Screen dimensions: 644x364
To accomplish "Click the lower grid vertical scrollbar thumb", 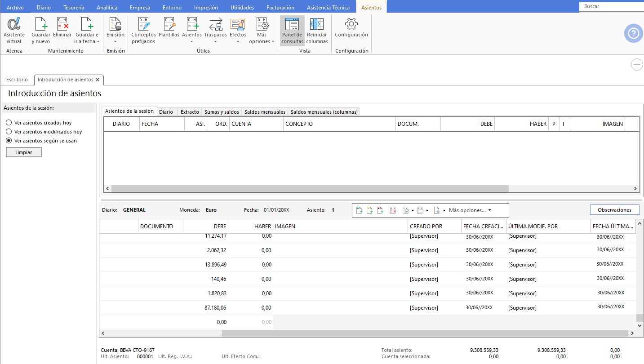I will tap(640, 318).
